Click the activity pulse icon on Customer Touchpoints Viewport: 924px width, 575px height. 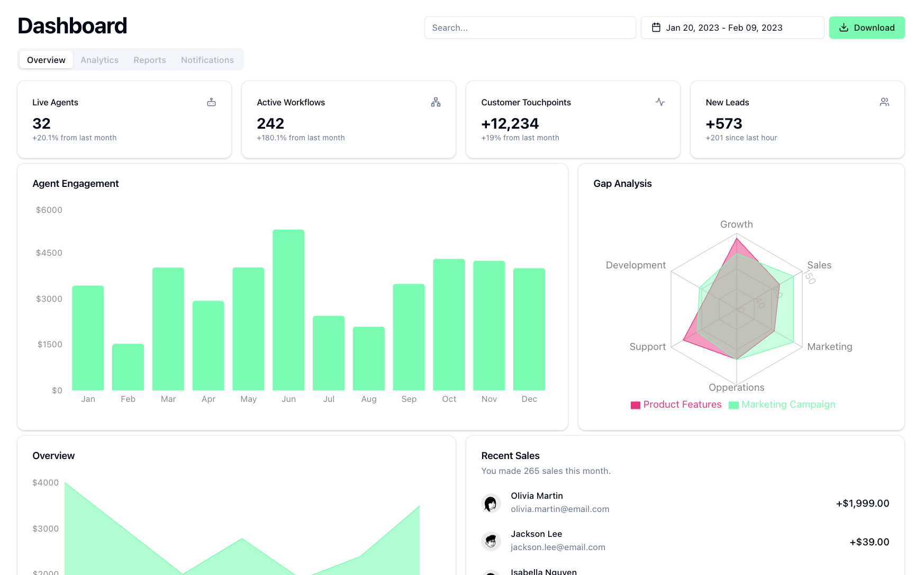[660, 102]
